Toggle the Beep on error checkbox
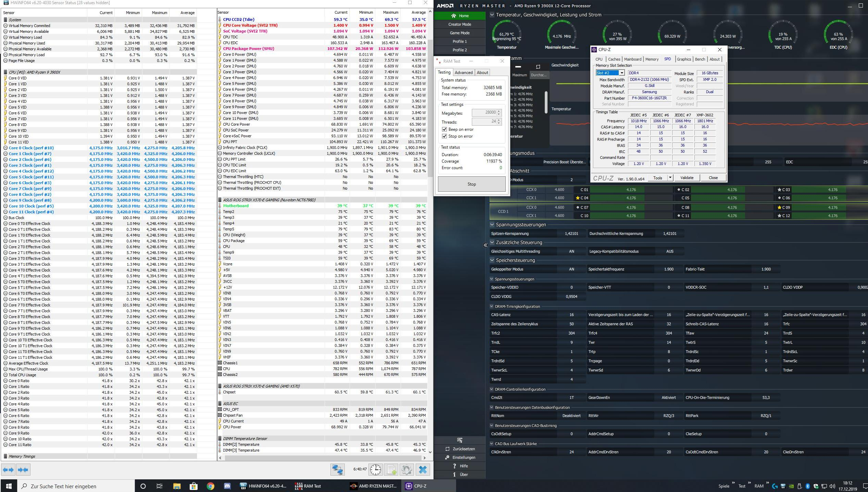 click(444, 129)
